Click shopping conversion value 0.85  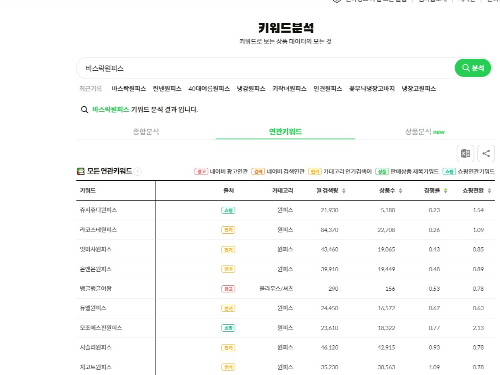pos(478,249)
